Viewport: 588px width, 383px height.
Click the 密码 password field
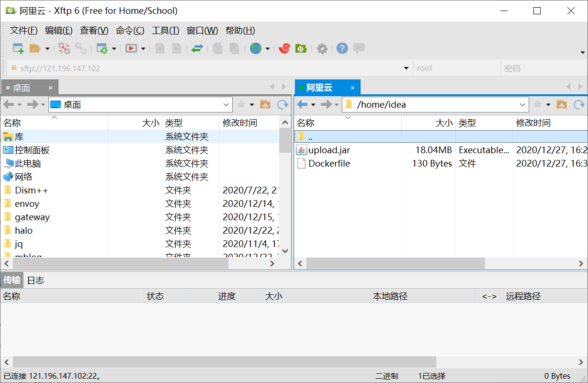click(x=543, y=68)
